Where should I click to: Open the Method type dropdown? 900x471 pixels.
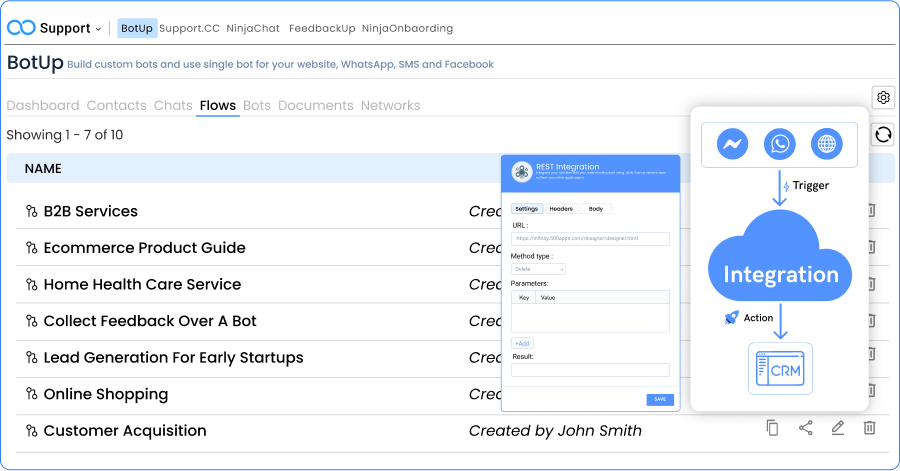(538, 269)
